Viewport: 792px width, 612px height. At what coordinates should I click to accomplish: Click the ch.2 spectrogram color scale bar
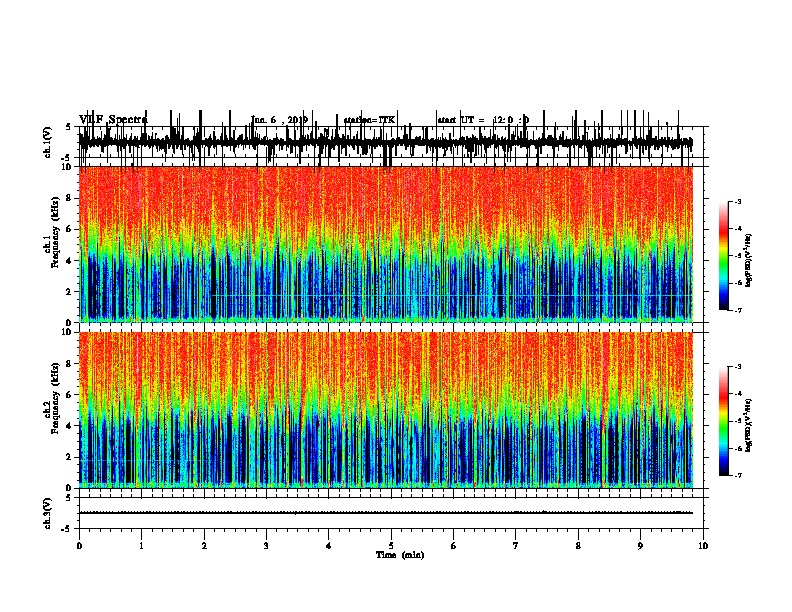(x=724, y=421)
